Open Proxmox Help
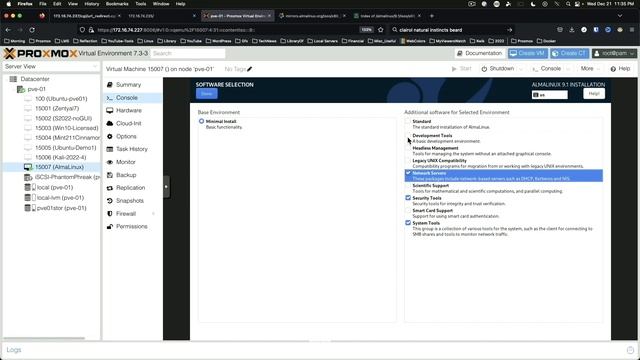The image size is (640, 360). coord(620,69)
